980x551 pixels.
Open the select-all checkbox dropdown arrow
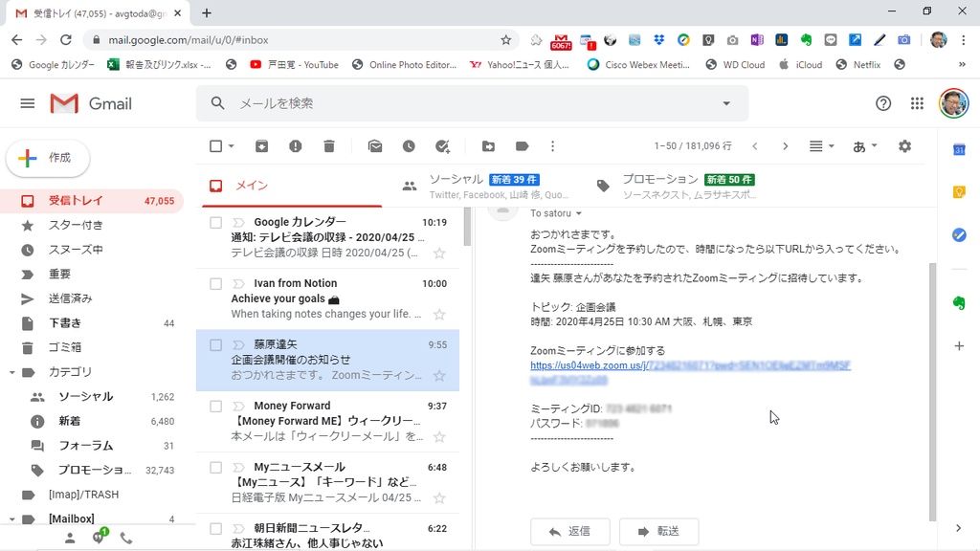pos(232,146)
